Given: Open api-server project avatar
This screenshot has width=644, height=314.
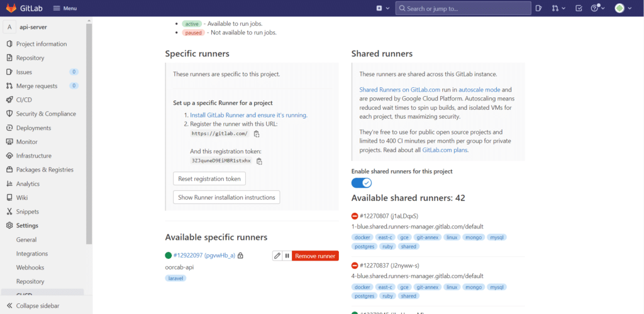Looking at the screenshot, I should click(9, 27).
